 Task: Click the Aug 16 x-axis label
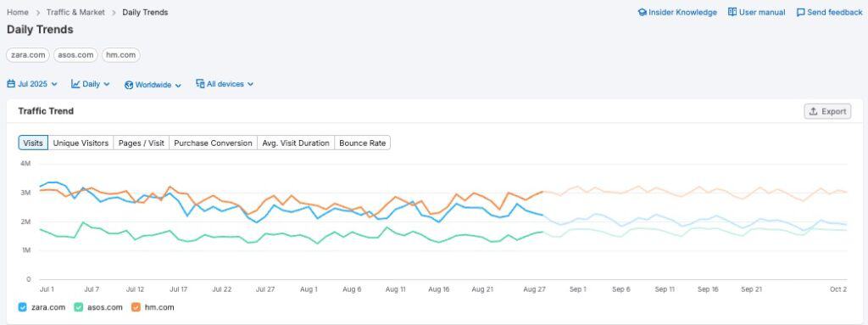click(438, 289)
